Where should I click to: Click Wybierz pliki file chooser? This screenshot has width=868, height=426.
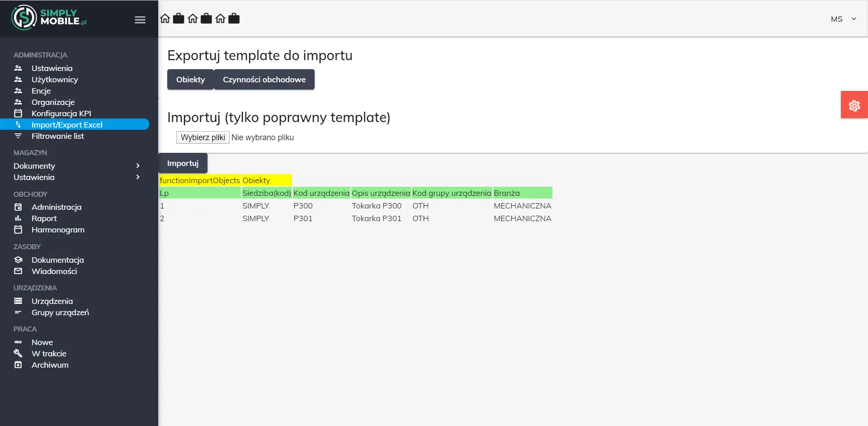(x=203, y=137)
